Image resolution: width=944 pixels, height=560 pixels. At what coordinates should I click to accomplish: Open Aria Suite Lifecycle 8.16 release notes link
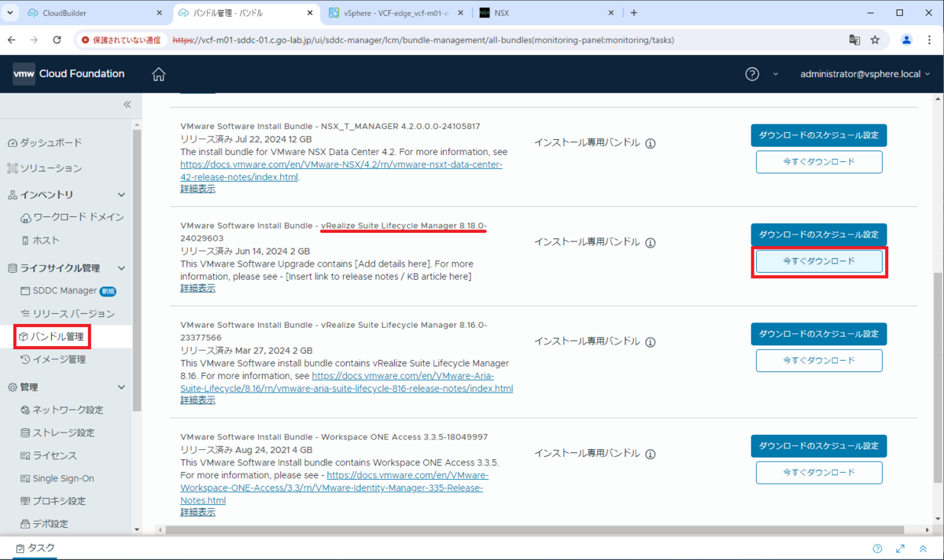(x=346, y=382)
